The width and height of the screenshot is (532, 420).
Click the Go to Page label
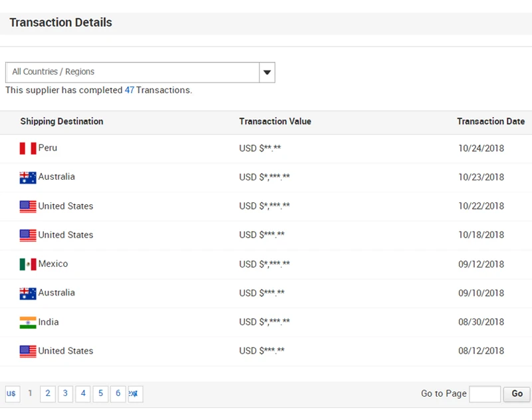click(444, 393)
